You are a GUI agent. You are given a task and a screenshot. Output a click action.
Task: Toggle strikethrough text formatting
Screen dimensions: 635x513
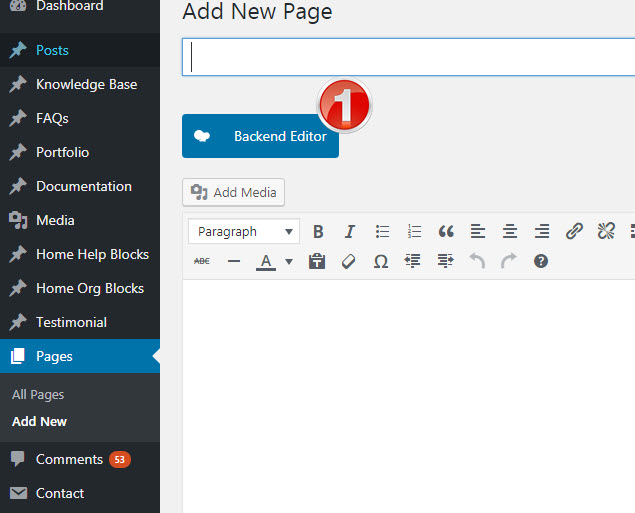(x=202, y=261)
